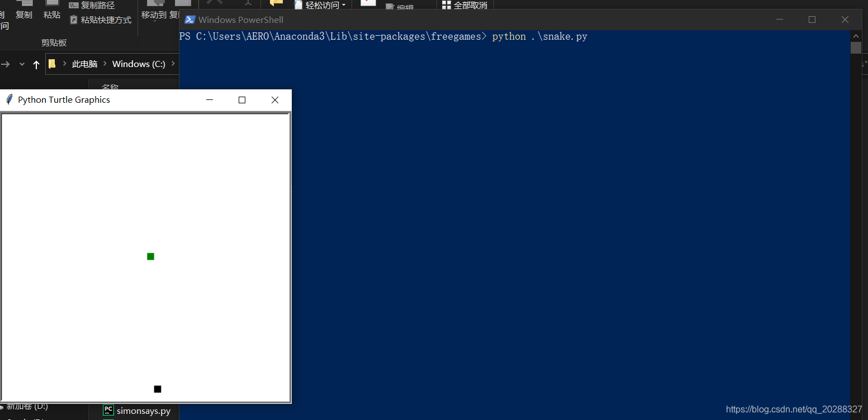Maximize the Windows PowerShell window

tap(812, 20)
